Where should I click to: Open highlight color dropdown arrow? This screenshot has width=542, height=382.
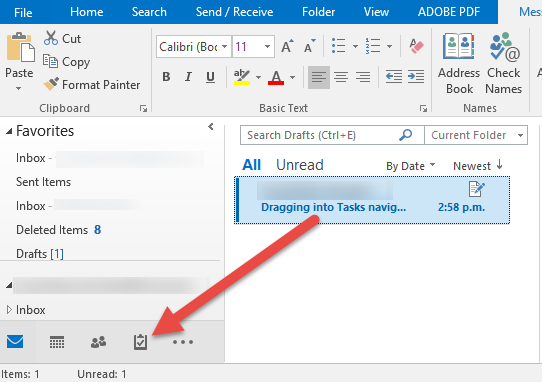click(x=258, y=77)
